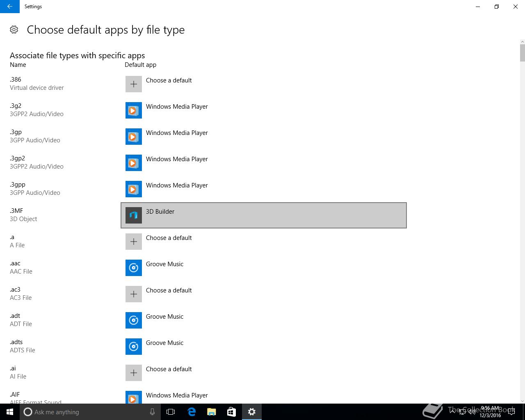Screen dimensions: 525x420
Task: Click Windows Media Player icon for .3gp2
Action: tap(134, 163)
